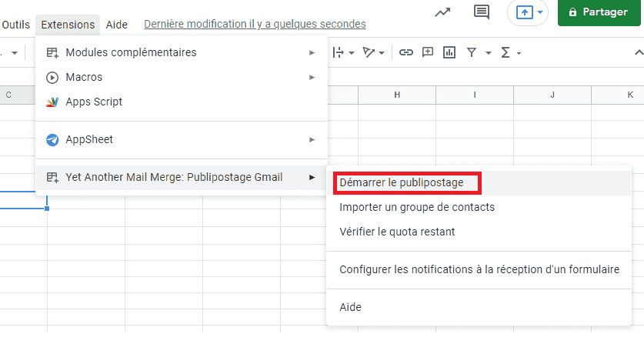This screenshot has height=354, width=644.
Task: Click the Apps Script colorful icon
Action: 52,102
